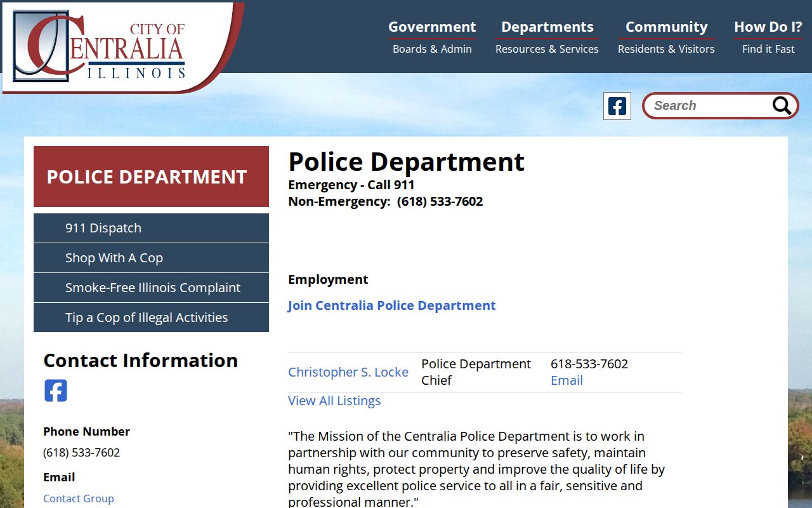Click the magnifying glass search icon
The image size is (812, 508).
click(782, 106)
